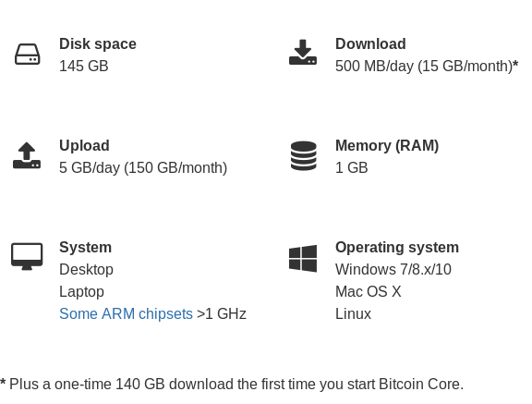Click the Memory database stack icon
The width and height of the screenshot is (532, 404).
304,155
